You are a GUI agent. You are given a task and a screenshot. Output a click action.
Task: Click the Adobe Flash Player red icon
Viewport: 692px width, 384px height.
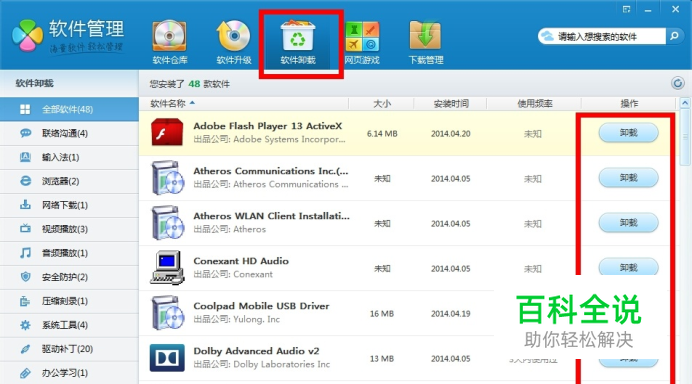coord(167,132)
